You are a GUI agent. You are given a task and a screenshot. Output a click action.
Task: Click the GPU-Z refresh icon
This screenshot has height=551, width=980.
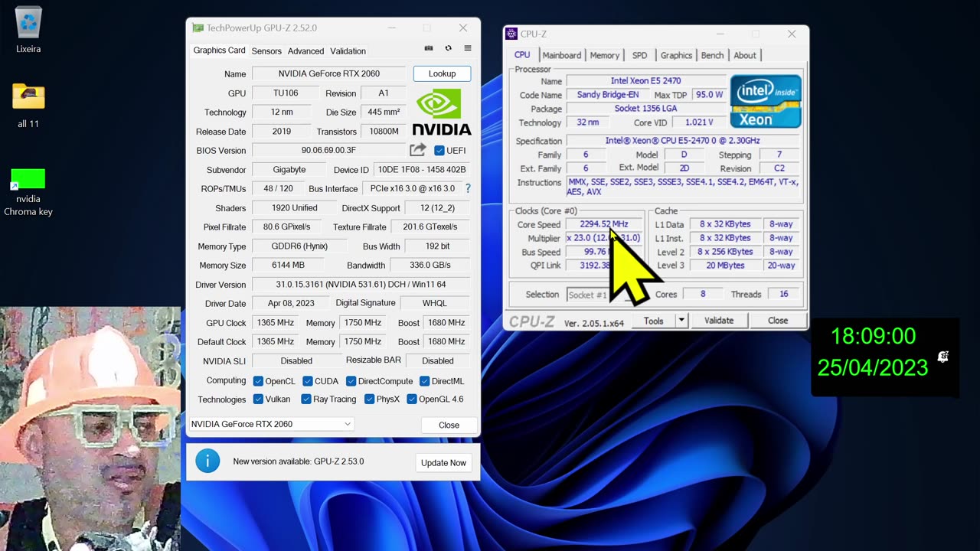(x=448, y=48)
